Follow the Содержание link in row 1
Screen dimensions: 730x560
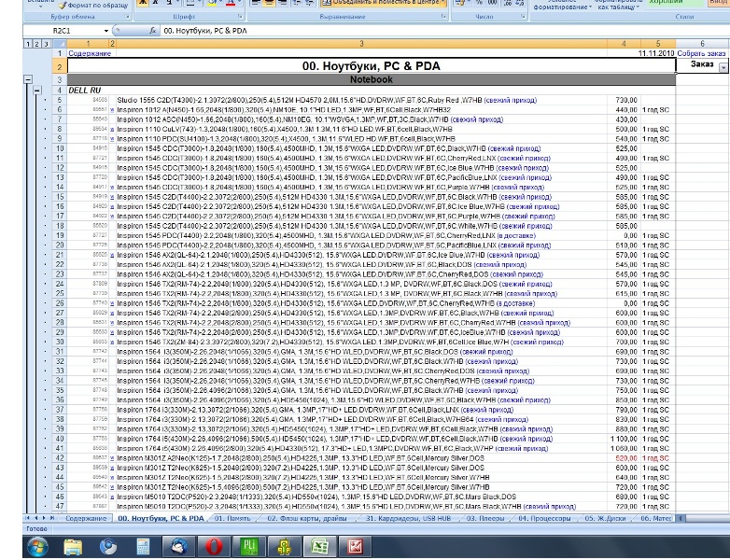coord(90,53)
